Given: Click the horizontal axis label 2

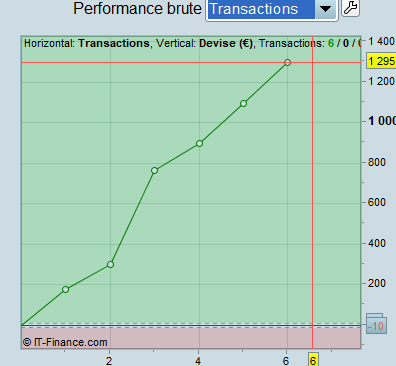Looking at the screenshot, I should (109, 361).
